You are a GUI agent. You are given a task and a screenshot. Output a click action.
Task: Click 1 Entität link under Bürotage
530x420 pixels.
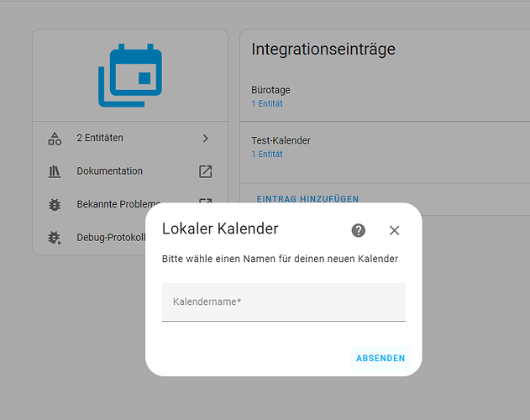(x=267, y=104)
